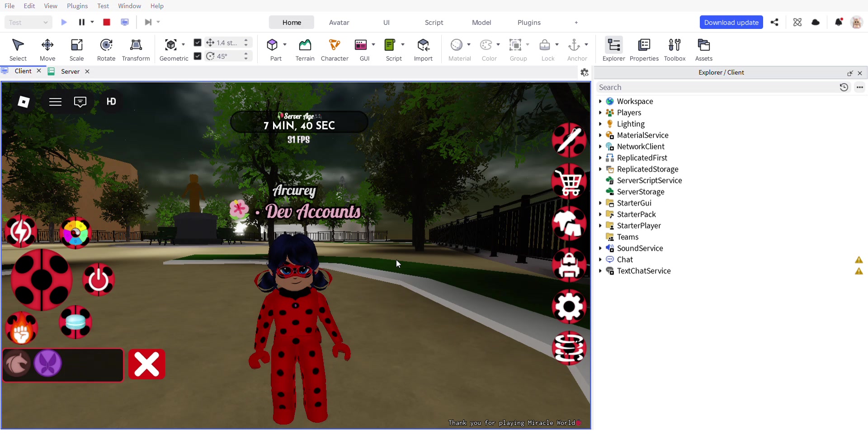The image size is (868, 448).
Task: Open the Plugins menu in menu bar
Action: pyautogui.click(x=77, y=6)
